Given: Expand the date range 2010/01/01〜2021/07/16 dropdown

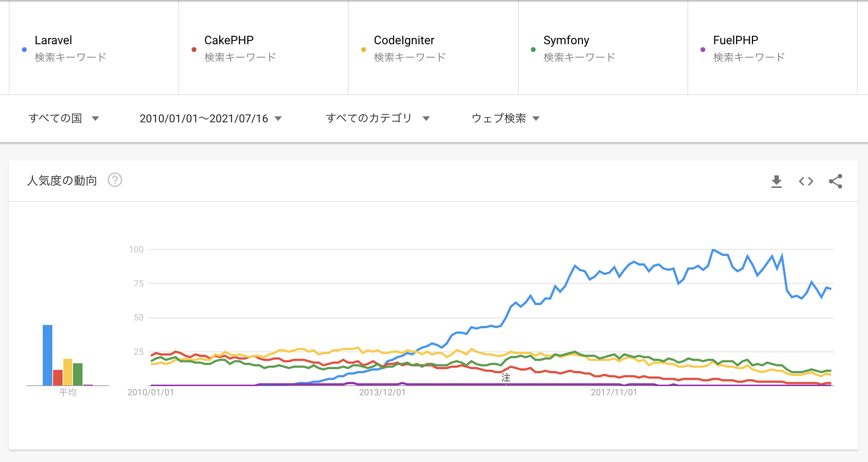Looking at the screenshot, I should tap(210, 118).
